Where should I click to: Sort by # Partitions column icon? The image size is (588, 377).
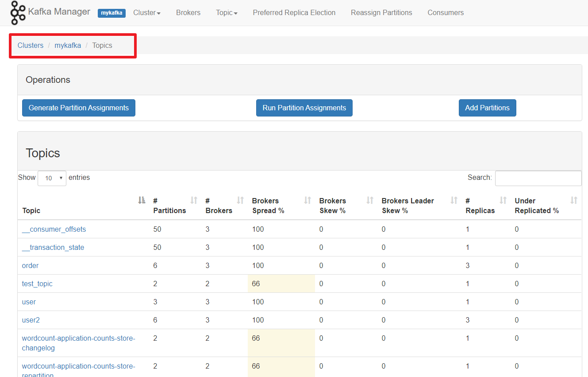(x=194, y=200)
